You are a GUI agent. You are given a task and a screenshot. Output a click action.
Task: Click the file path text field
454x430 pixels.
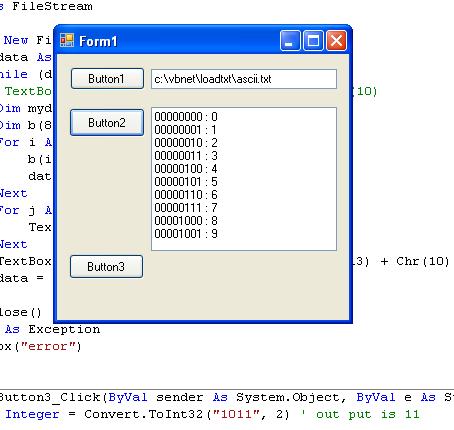244,79
